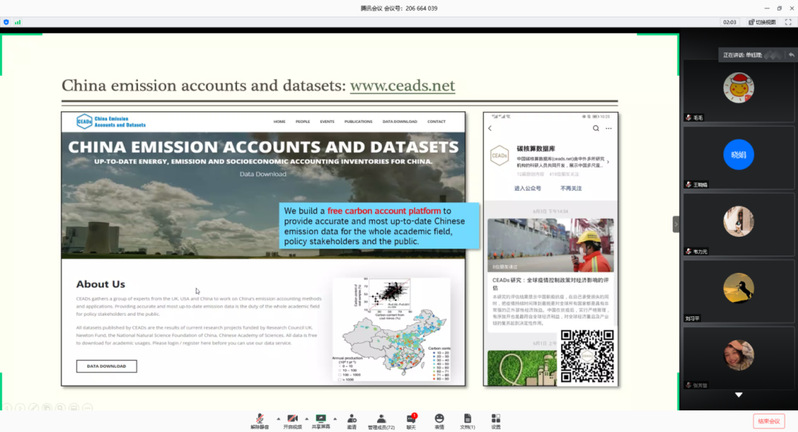Start screen sharing from the toolbar

(321, 421)
